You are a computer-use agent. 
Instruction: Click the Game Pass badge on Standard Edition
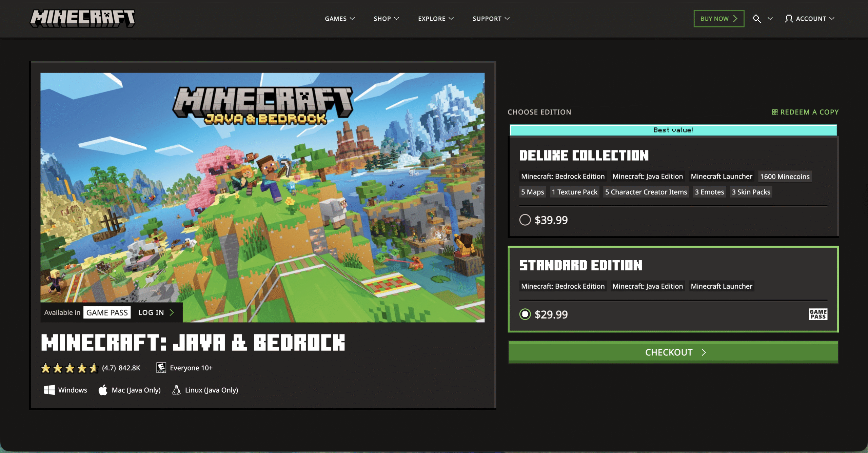pos(817,314)
